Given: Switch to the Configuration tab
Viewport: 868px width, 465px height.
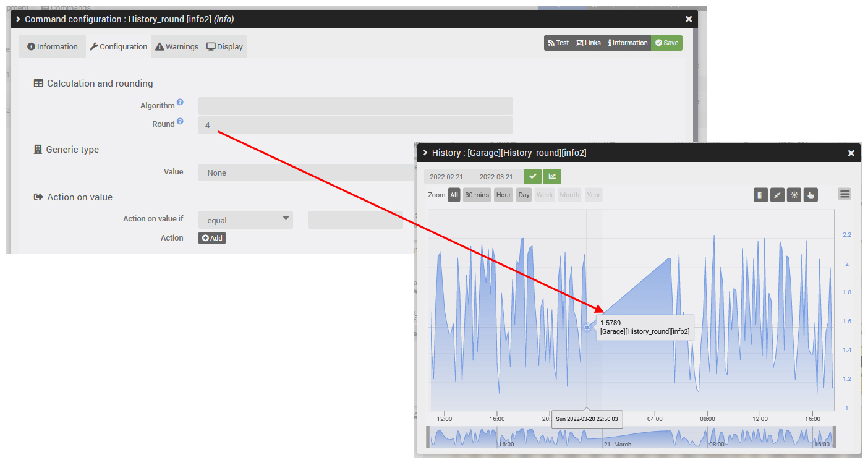Looking at the screenshot, I should click(x=119, y=47).
